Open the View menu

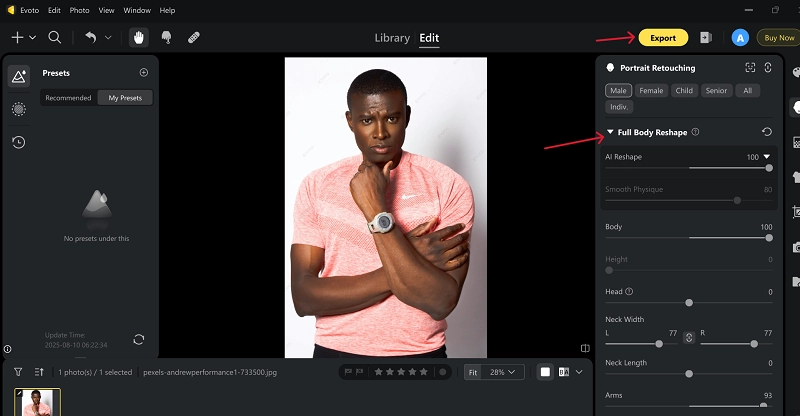[106, 10]
